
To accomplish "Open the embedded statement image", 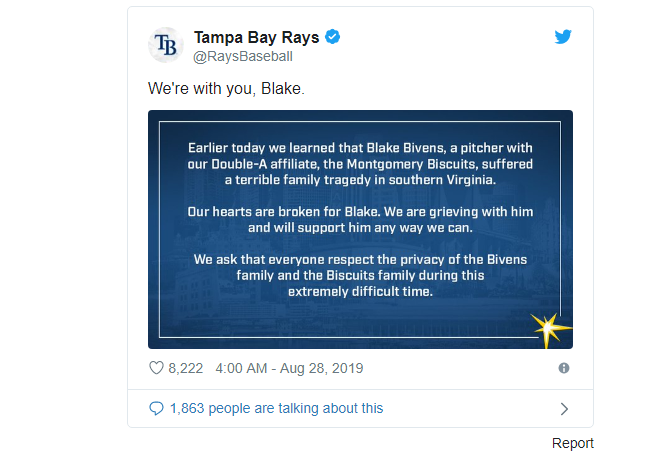I will 360,229.
